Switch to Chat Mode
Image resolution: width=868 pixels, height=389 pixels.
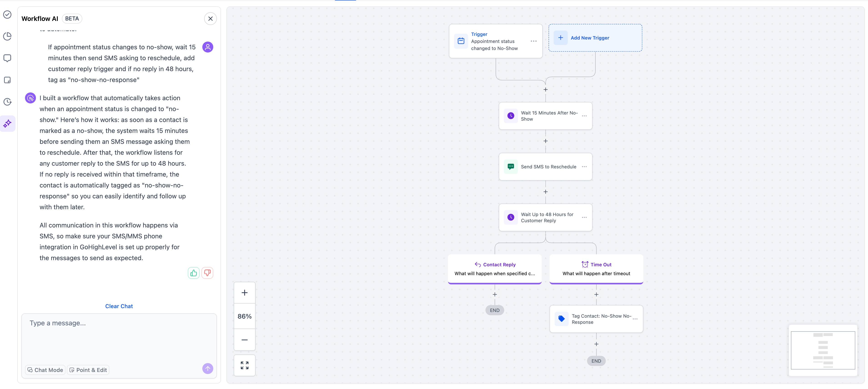pos(45,370)
